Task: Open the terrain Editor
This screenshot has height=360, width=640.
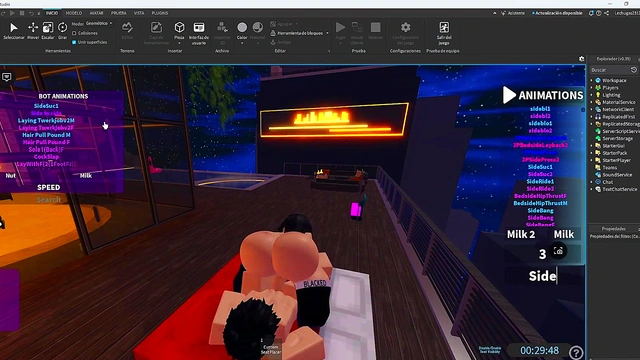Action: (127, 31)
